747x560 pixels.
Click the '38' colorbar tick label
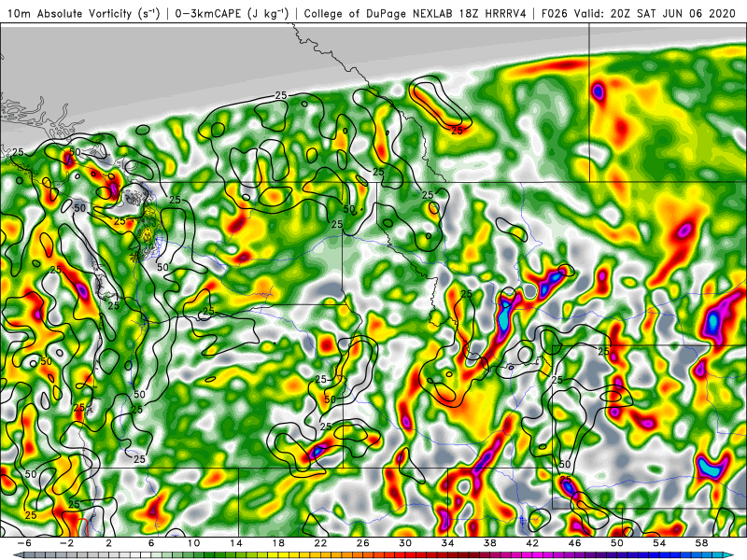tap(489, 543)
